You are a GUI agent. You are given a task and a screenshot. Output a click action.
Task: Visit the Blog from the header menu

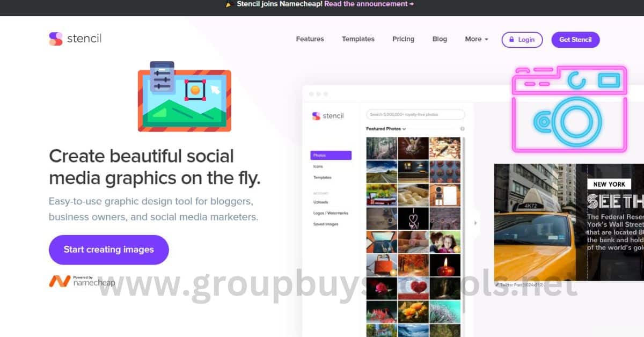440,39
